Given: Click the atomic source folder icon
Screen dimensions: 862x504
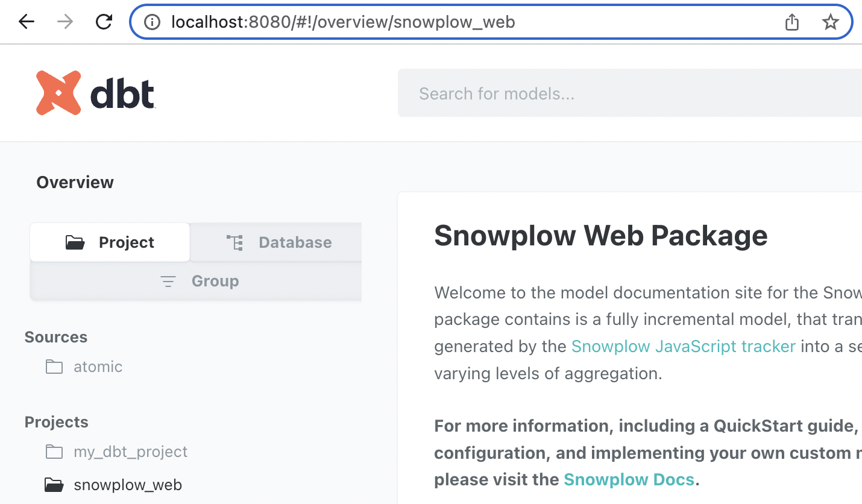Looking at the screenshot, I should click(54, 367).
